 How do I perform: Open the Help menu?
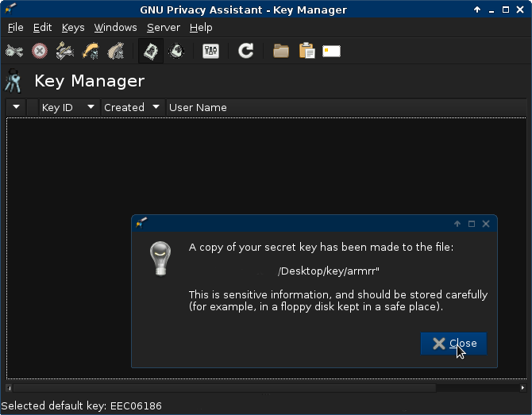pyautogui.click(x=201, y=28)
